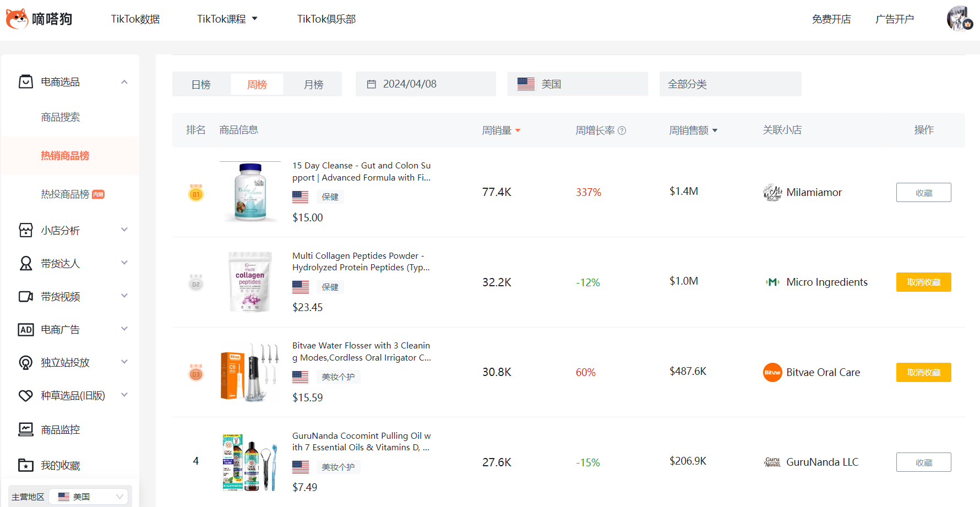980x507 pixels.
Task: Click the GuruNanda LLC shop logo
Action: click(x=772, y=462)
